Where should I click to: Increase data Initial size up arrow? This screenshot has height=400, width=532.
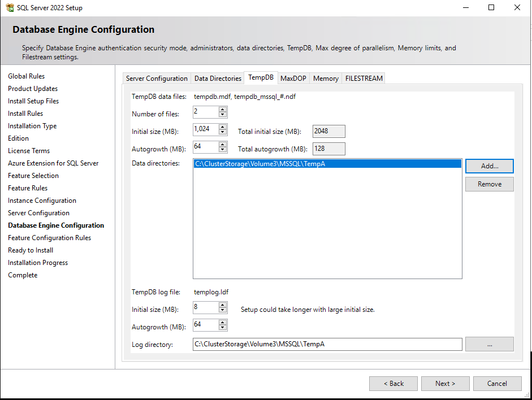223,127
